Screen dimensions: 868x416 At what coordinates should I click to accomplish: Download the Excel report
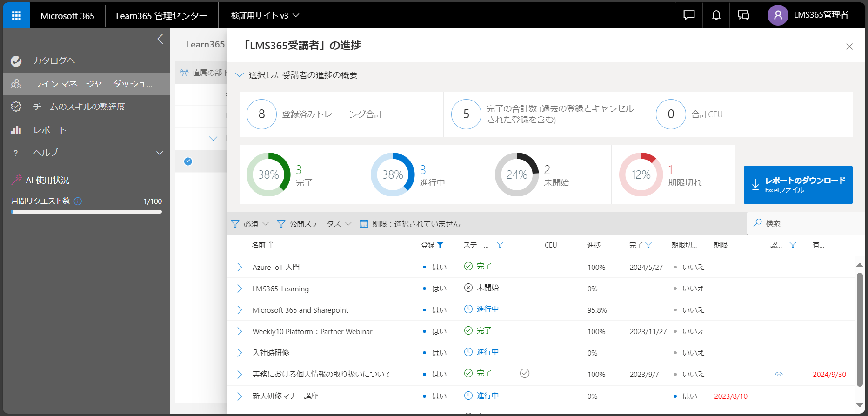(x=798, y=185)
